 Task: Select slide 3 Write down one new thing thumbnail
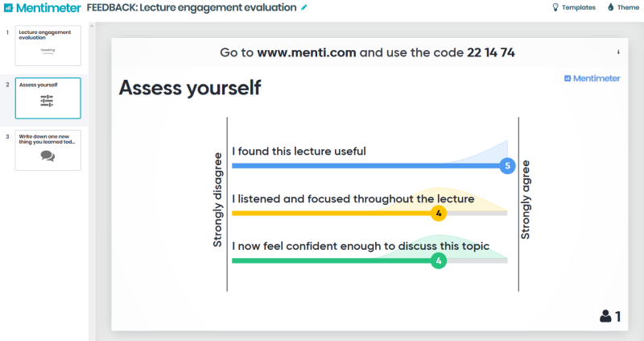coord(47,150)
